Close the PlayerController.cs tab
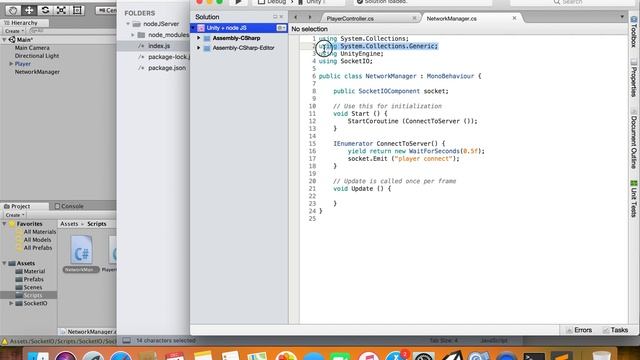Screen dimensions: 640x360 coord(414,18)
